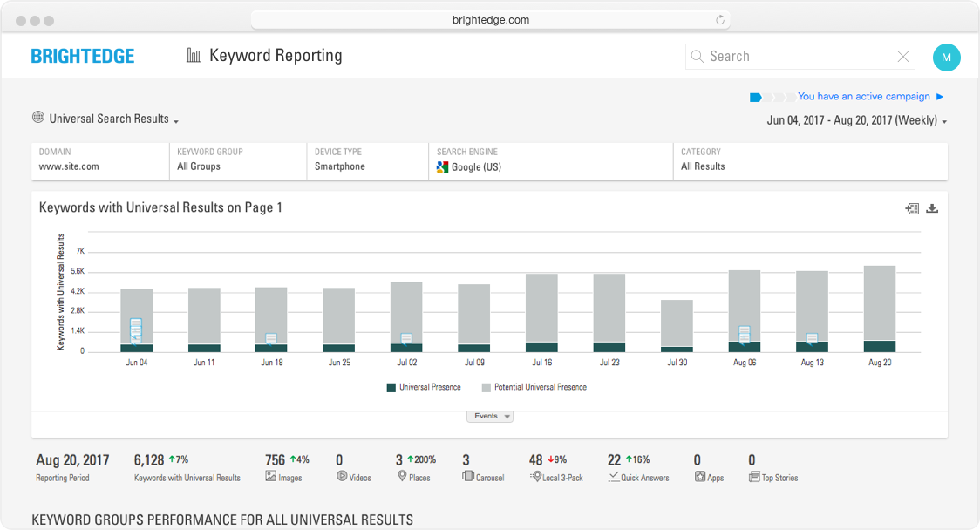Click the event note on Jun 04 bar

coord(136,330)
